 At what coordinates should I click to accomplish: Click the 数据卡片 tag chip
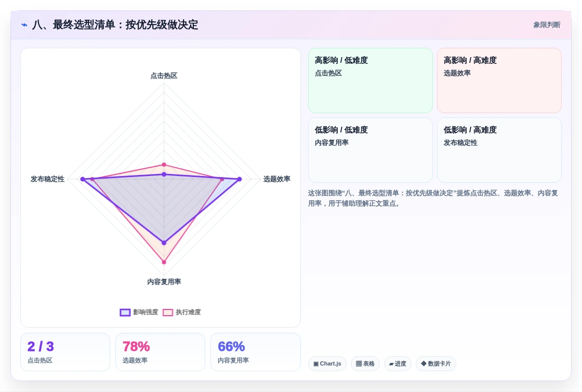436,363
